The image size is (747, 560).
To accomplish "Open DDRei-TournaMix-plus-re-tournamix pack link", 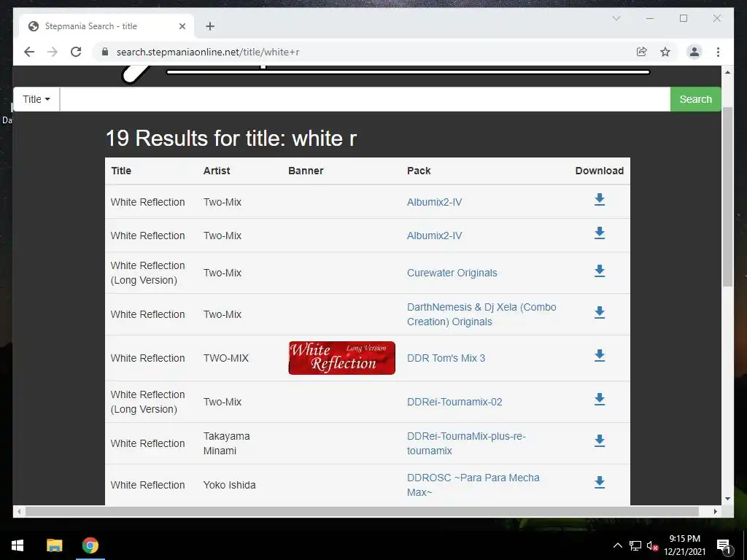I will click(466, 443).
